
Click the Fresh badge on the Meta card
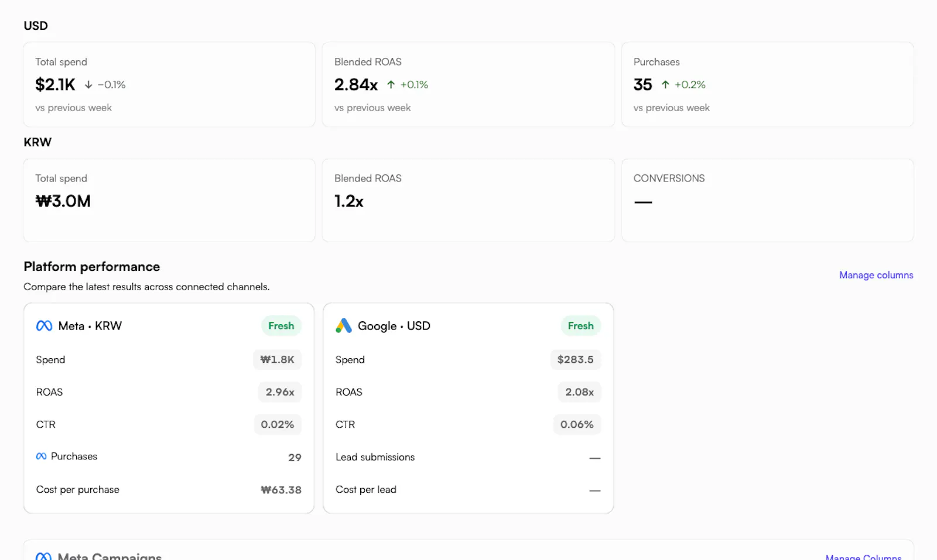[x=281, y=326]
